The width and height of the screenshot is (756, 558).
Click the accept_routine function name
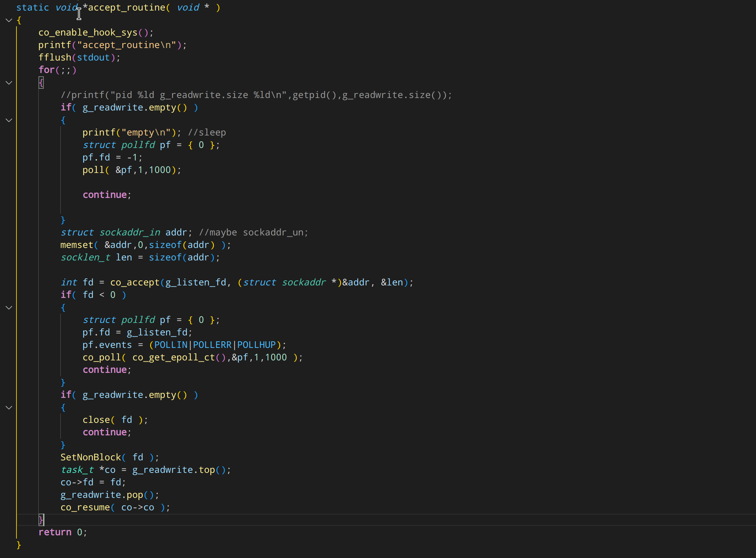(127, 8)
